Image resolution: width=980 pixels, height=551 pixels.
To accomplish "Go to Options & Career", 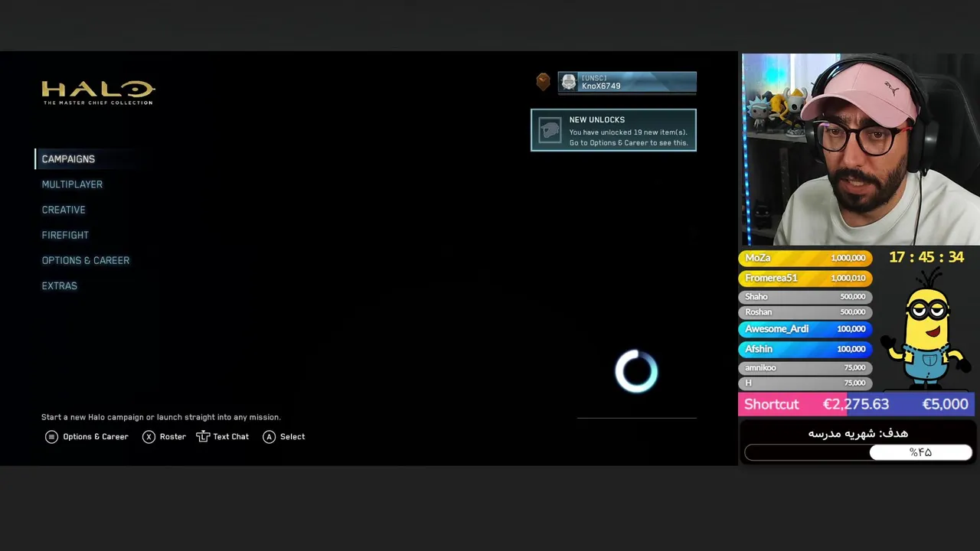I will 86,260.
